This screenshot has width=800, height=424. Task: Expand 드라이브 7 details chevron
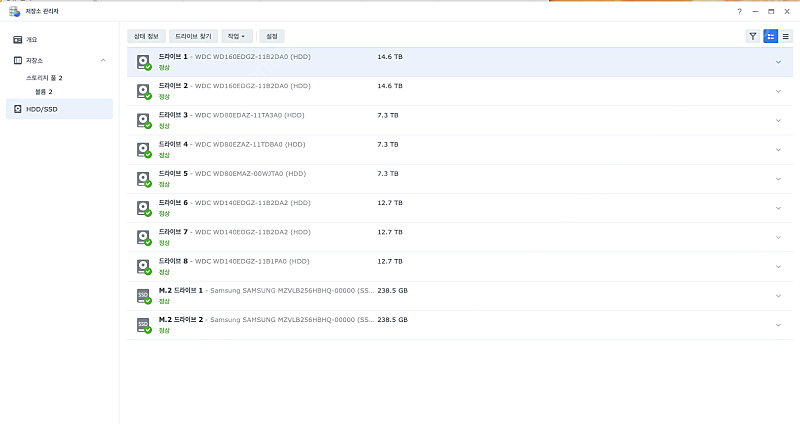pos(778,237)
